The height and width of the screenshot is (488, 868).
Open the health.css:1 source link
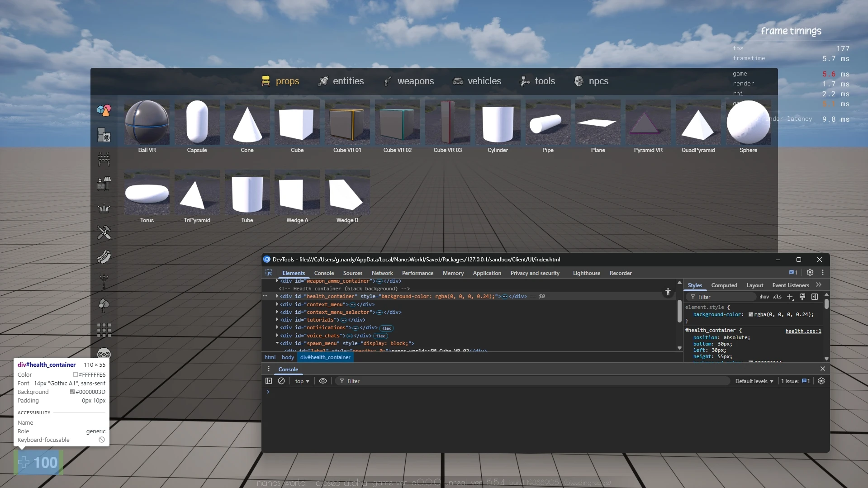pos(803,331)
